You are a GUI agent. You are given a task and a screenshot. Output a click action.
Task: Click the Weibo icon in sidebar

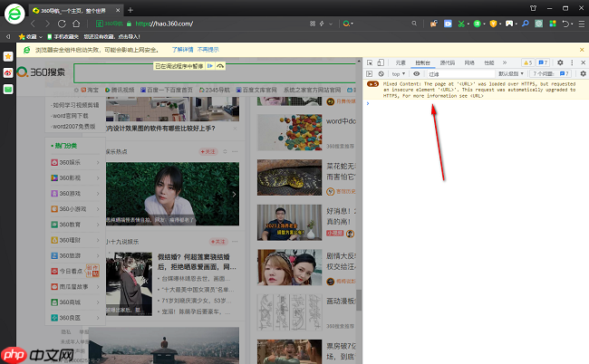[8, 72]
